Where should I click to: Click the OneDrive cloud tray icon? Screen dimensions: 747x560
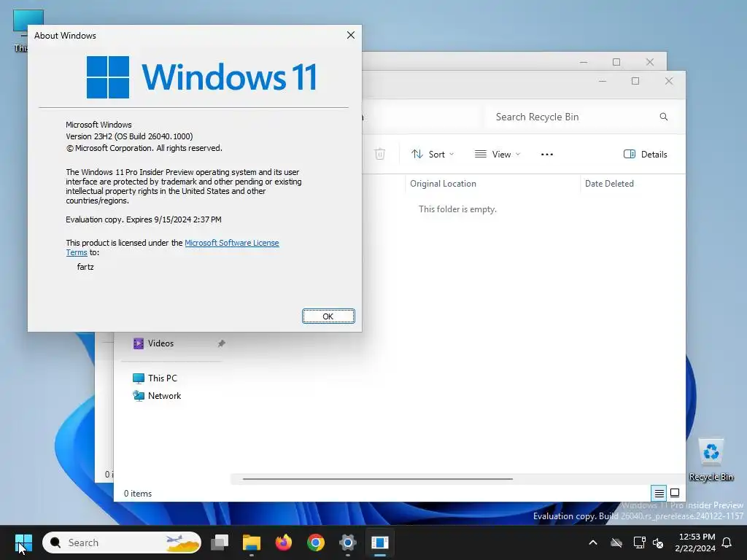tap(616, 542)
